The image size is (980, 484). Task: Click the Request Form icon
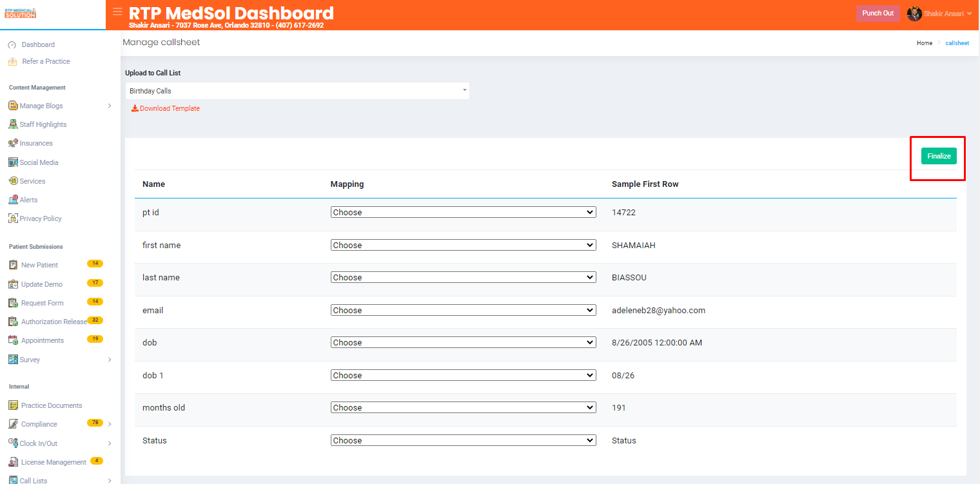(x=13, y=303)
